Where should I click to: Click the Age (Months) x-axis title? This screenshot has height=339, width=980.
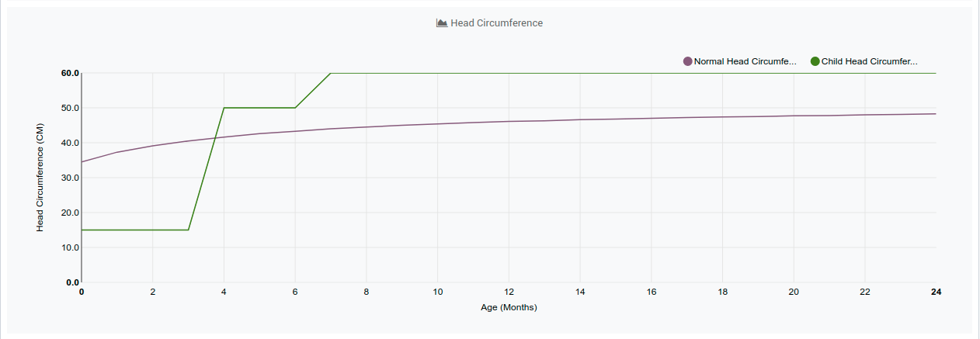[x=509, y=307]
